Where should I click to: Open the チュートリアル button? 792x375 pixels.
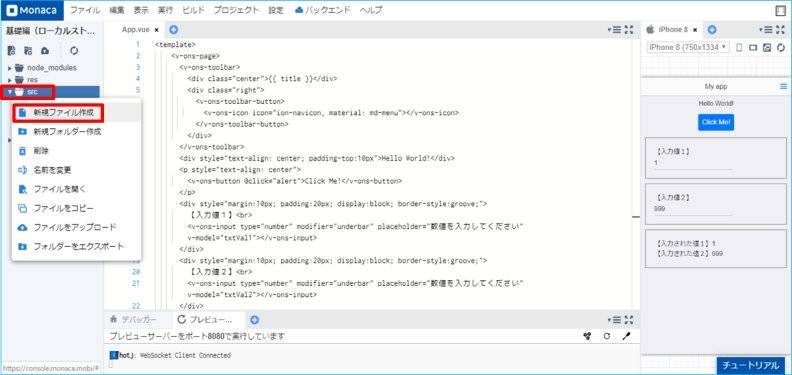pyautogui.click(x=751, y=365)
